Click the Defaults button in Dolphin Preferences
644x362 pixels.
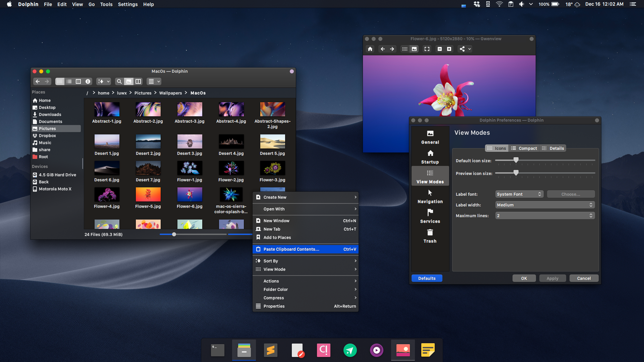tap(427, 278)
